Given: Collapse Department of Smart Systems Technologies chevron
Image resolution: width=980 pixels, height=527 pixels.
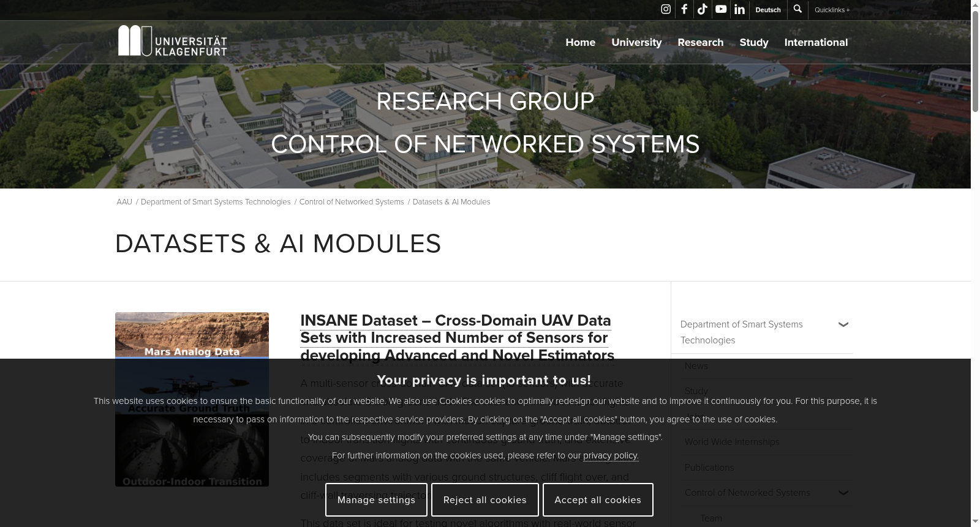Looking at the screenshot, I should tap(843, 324).
